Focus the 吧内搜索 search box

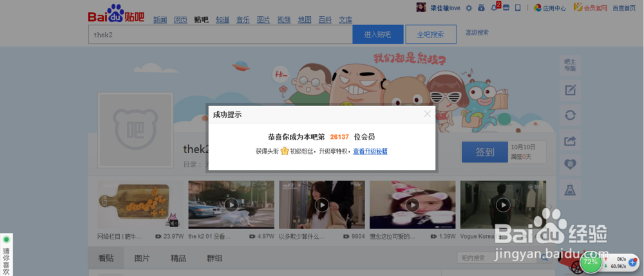pos(498,258)
